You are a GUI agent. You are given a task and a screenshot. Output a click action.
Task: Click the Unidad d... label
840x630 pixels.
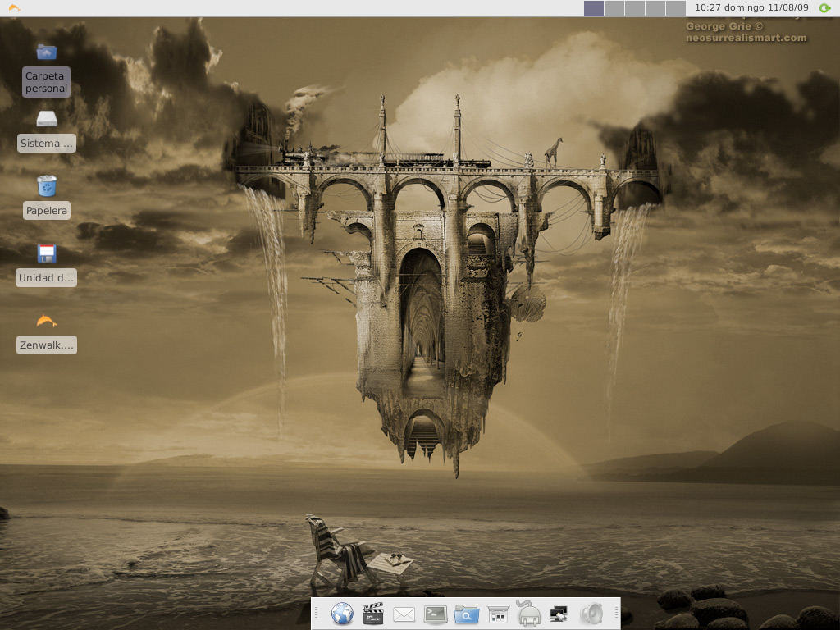[x=46, y=277]
